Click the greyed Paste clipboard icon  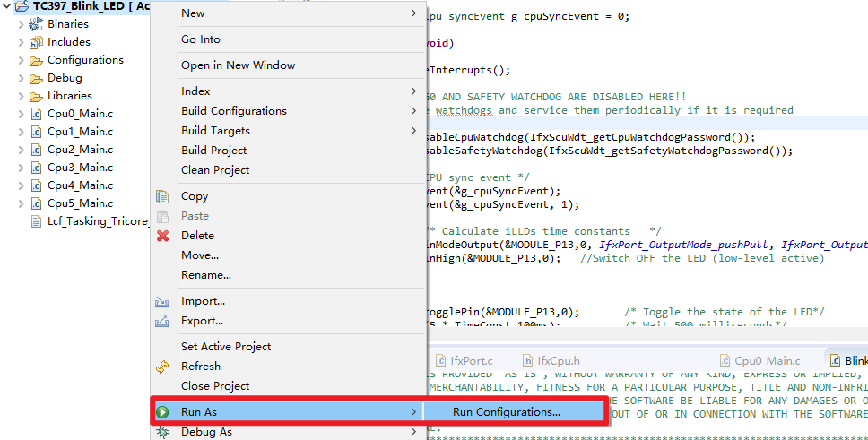coord(162,216)
